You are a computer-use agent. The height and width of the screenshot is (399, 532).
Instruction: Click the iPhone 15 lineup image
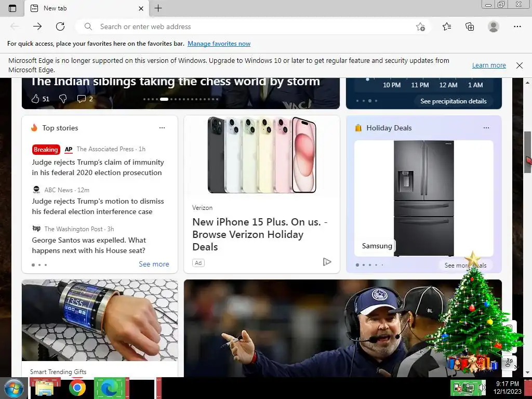point(262,155)
